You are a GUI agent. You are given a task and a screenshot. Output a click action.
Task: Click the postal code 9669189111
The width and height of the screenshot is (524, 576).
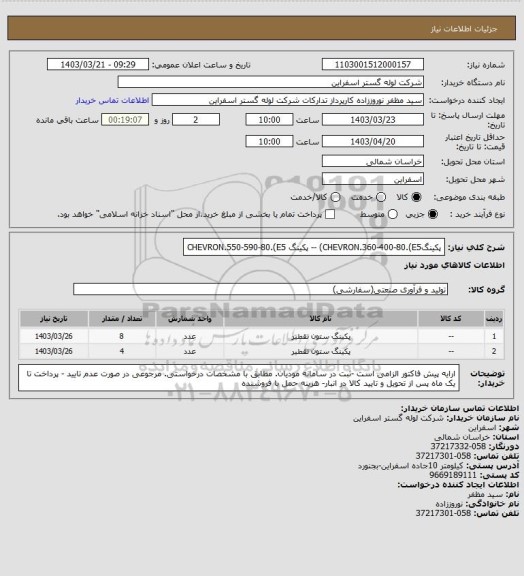coord(453,475)
